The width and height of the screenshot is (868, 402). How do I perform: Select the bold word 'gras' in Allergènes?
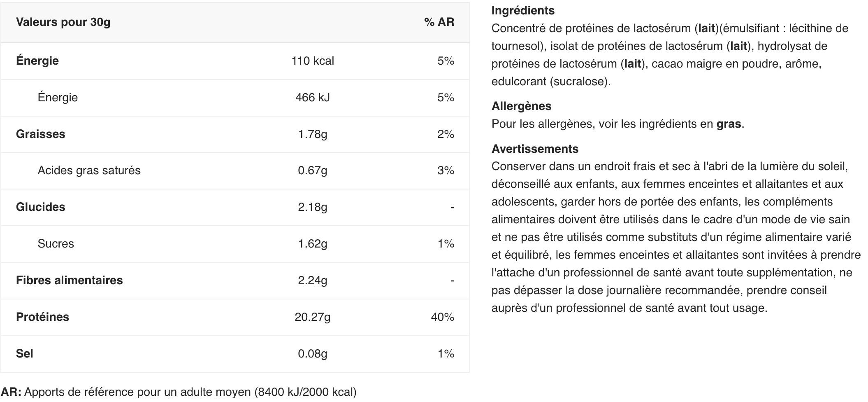[x=729, y=124]
